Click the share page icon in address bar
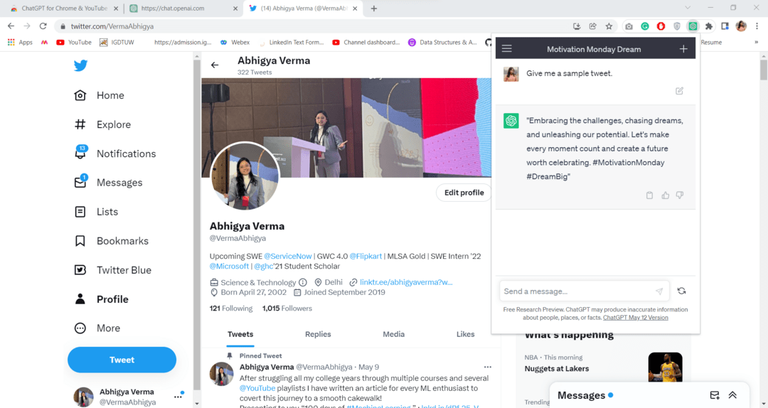Viewport: 768px width, 408px height. click(x=593, y=26)
